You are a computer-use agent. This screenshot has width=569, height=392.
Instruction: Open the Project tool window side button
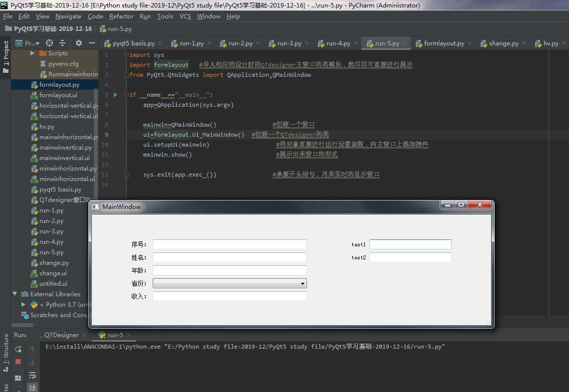click(5, 56)
